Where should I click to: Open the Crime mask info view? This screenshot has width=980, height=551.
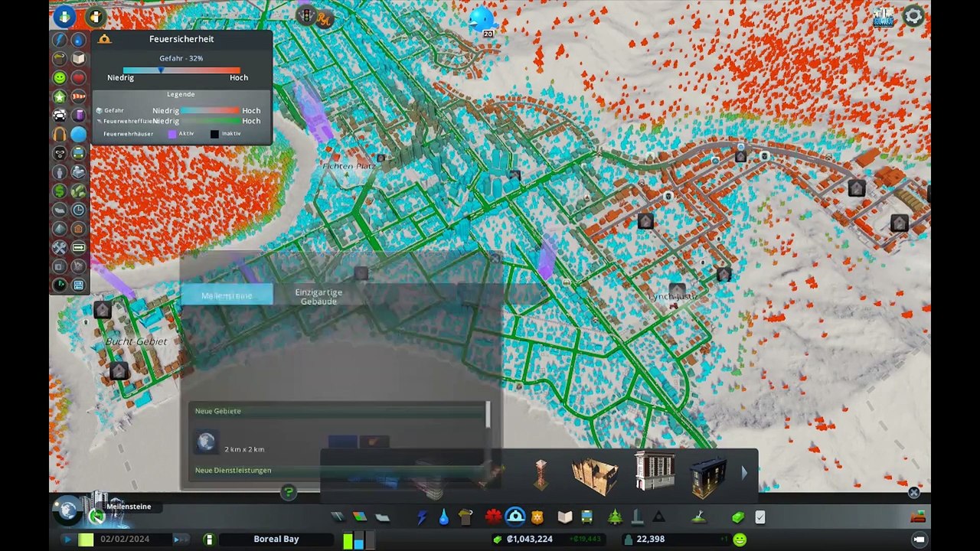pyautogui.click(x=59, y=152)
